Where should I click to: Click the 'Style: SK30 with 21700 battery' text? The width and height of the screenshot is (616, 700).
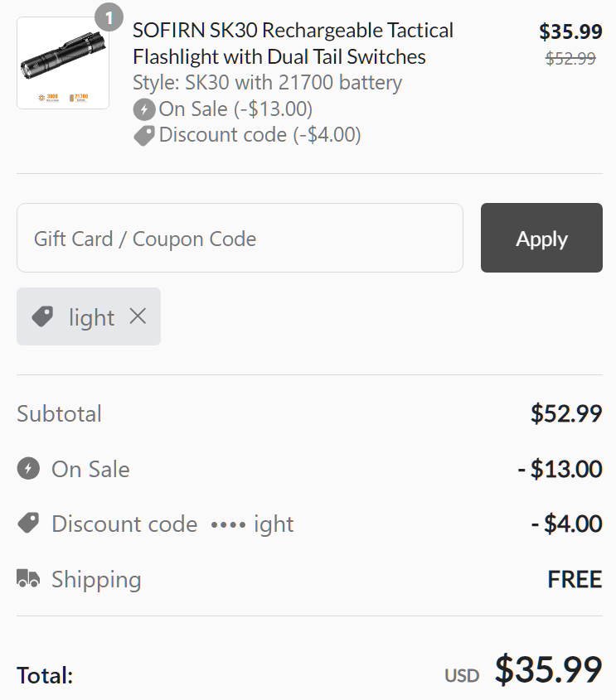(x=267, y=83)
